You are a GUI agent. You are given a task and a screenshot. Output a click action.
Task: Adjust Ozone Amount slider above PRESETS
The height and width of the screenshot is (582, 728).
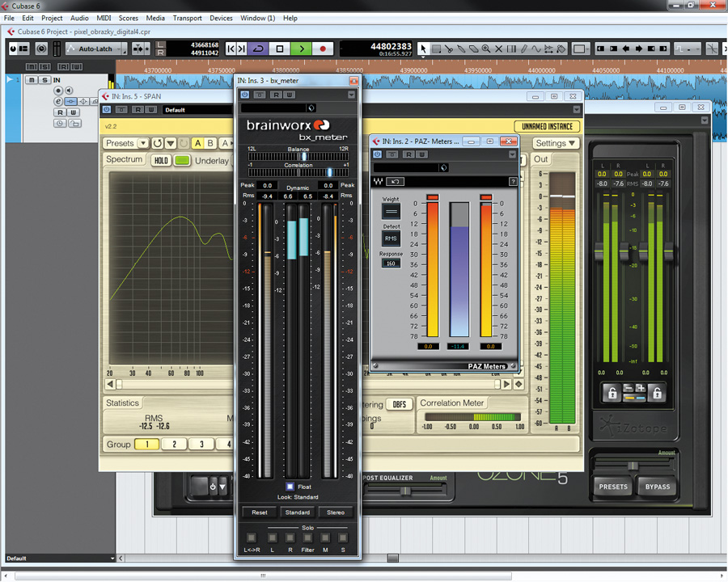coord(633,466)
